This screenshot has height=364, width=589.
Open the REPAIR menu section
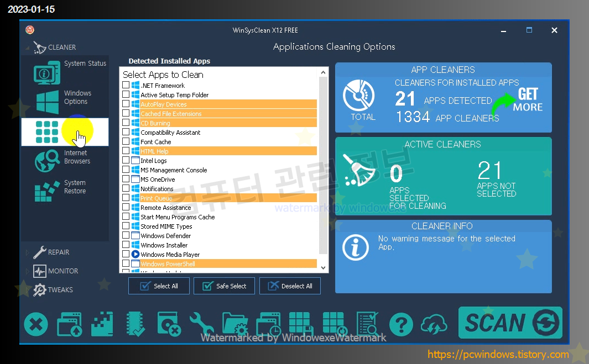point(51,252)
